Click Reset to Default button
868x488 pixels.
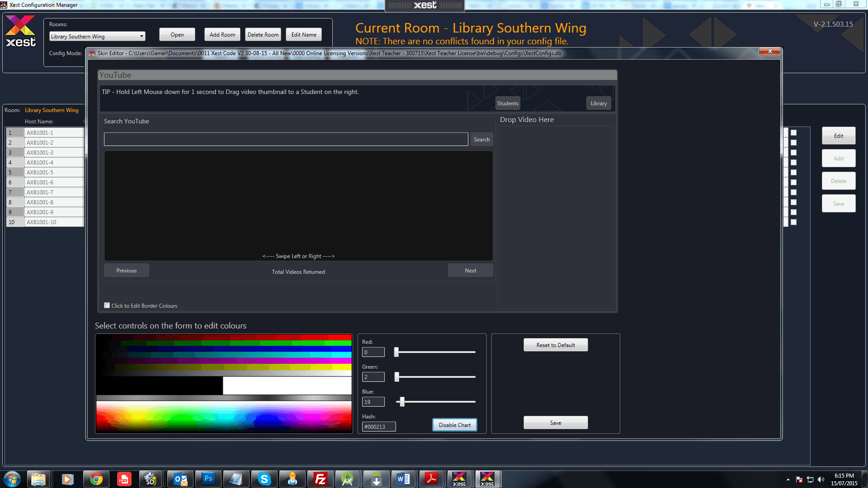[x=556, y=344]
